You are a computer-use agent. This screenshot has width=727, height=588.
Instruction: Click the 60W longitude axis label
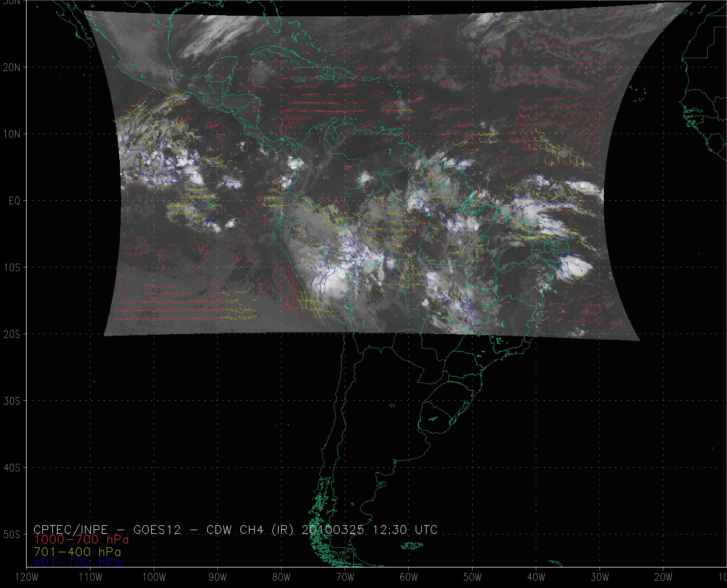pyautogui.click(x=409, y=577)
